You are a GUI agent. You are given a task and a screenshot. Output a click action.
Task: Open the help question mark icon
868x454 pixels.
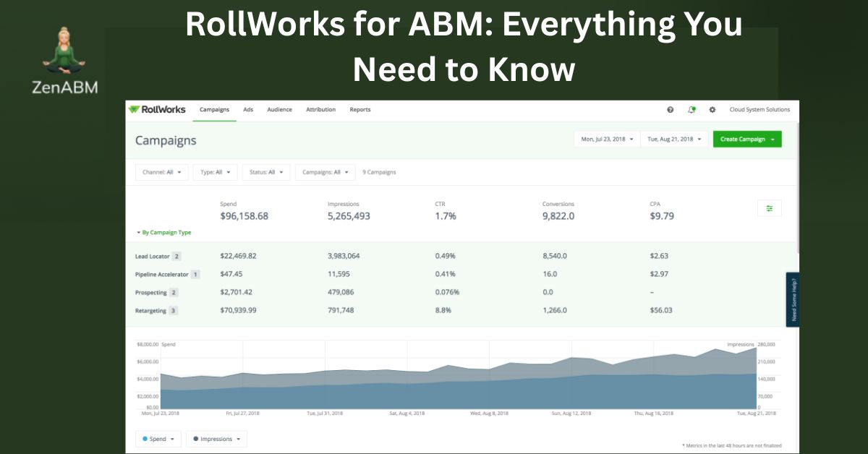[x=671, y=110]
